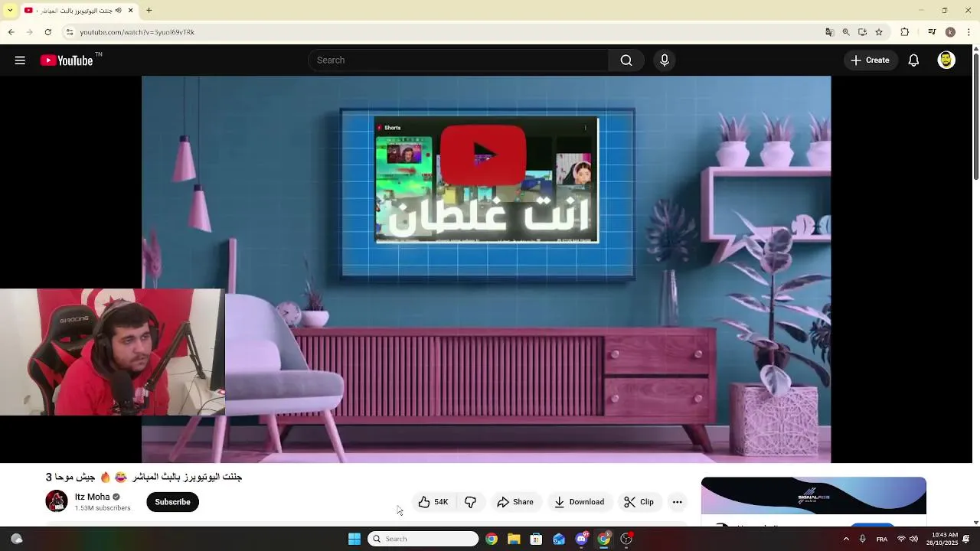Viewport: 980px width, 551px height.
Task: Install app icon in address bar
Action: point(862,32)
